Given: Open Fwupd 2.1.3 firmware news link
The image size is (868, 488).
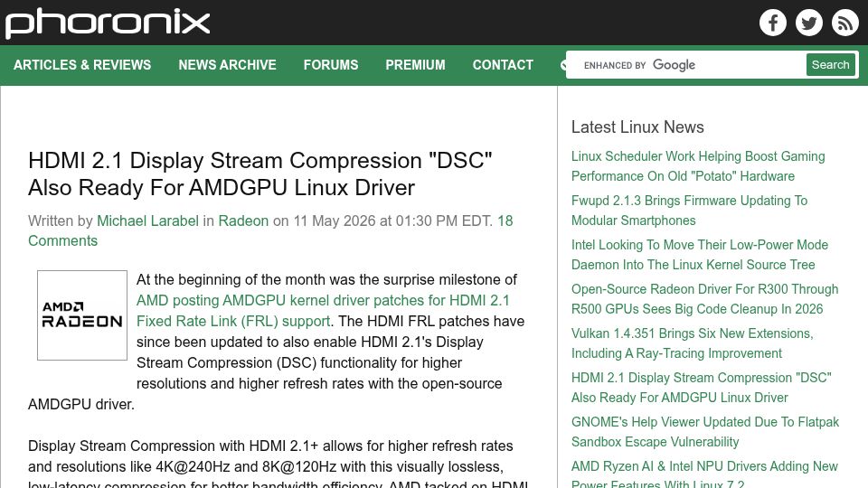Looking at the screenshot, I should (689, 211).
